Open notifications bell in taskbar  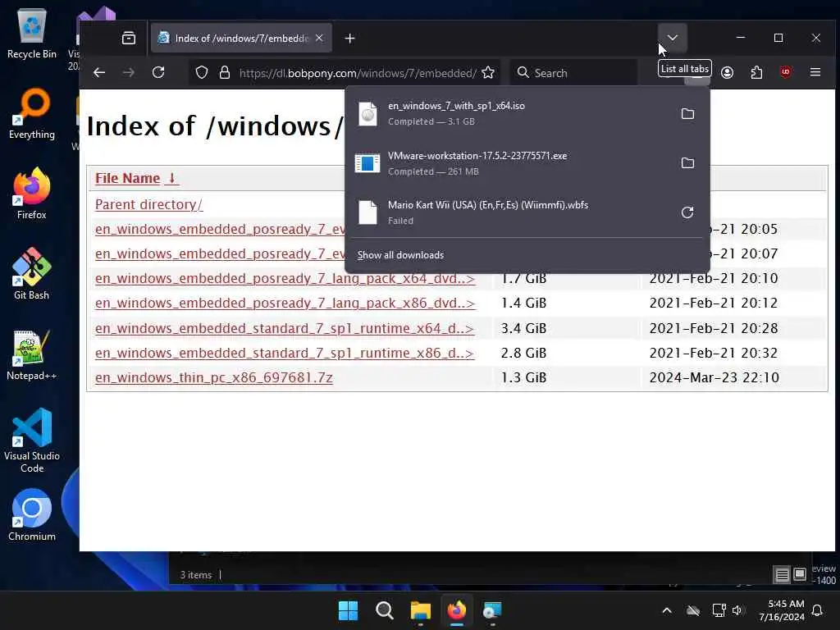pyautogui.click(x=818, y=610)
